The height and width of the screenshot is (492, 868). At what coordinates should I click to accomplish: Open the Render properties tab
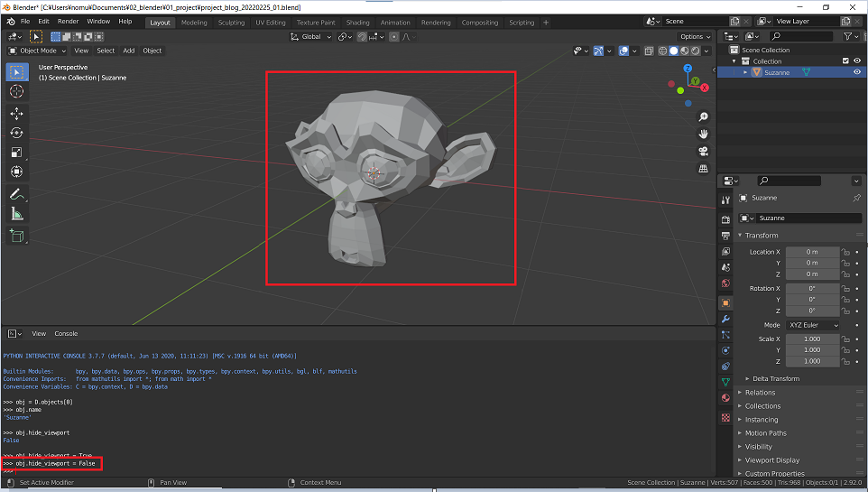coord(725,219)
